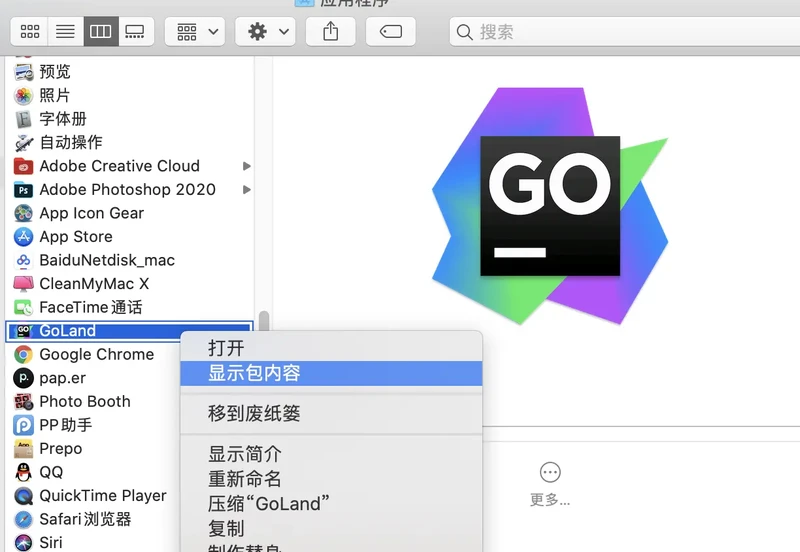Expand the Adobe Photoshop 2020 folder arrow
Image resolution: width=800 pixels, height=552 pixels.
pyautogui.click(x=247, y=190)
